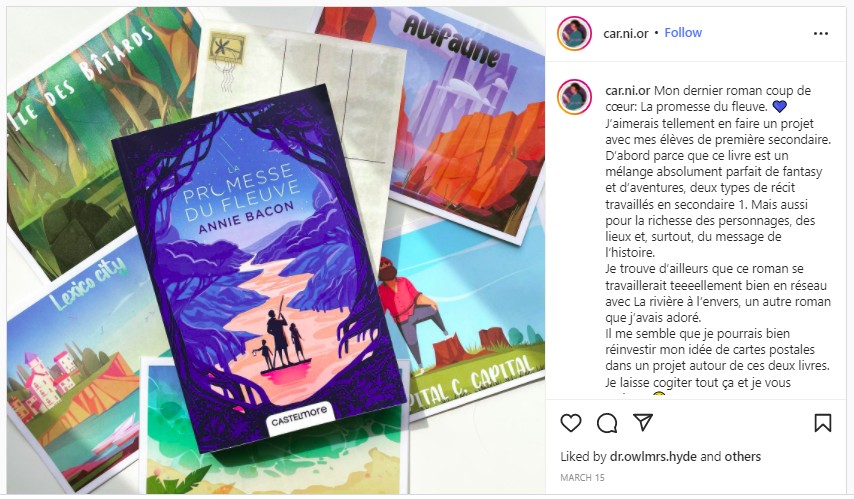This screenshot has height=499, width=854.
Task: Share post with paper plane icon
Action: (643, 423)
